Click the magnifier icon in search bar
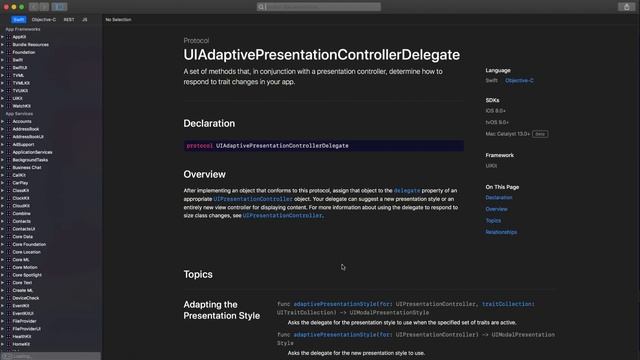Screen dimensions: 640x360 (x=261, y=7)
